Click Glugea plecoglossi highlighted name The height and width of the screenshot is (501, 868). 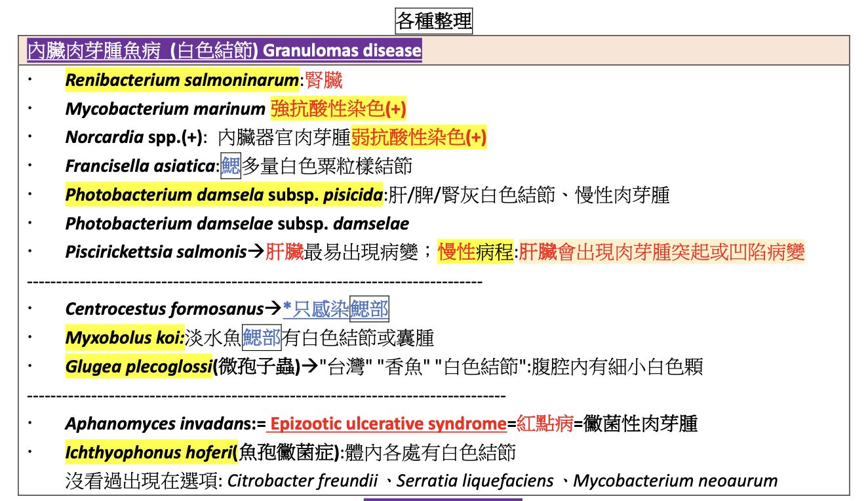[x=139, y=367]
